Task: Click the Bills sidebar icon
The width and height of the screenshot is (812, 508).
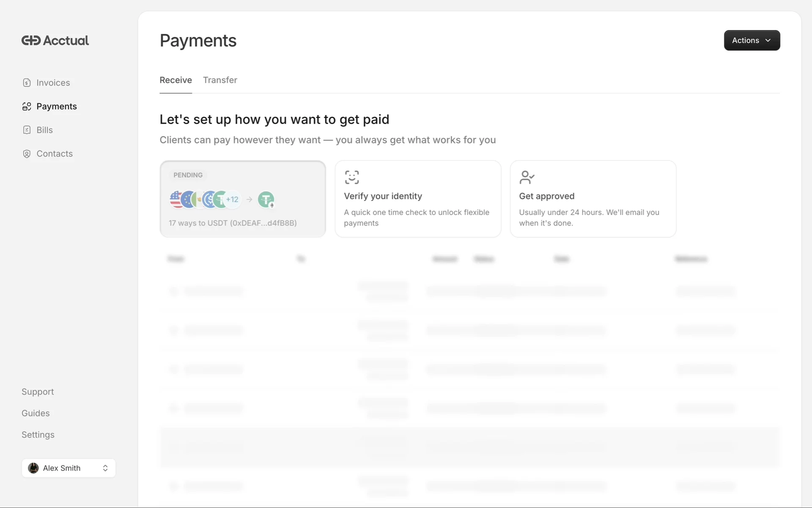Action: 27,130
